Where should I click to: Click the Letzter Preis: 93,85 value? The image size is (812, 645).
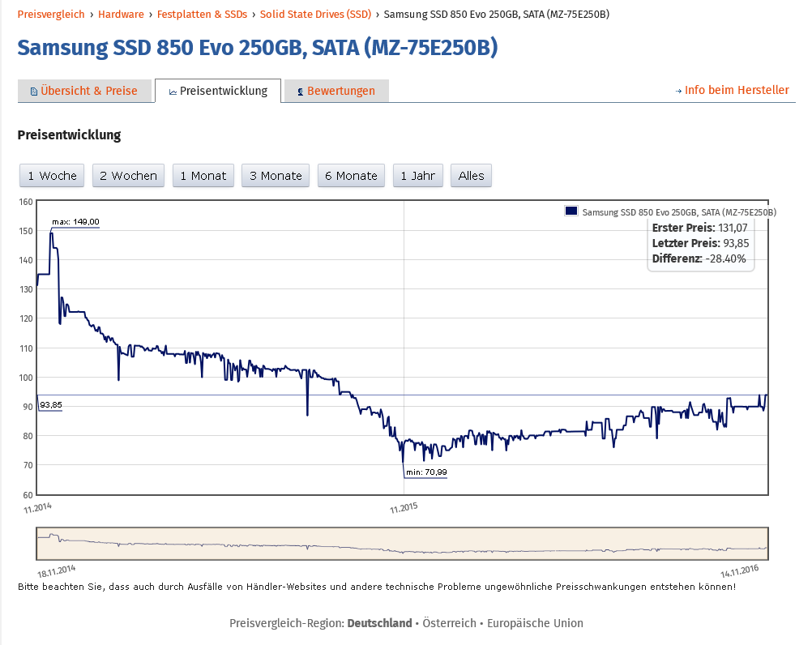click(x=701, y=243)
